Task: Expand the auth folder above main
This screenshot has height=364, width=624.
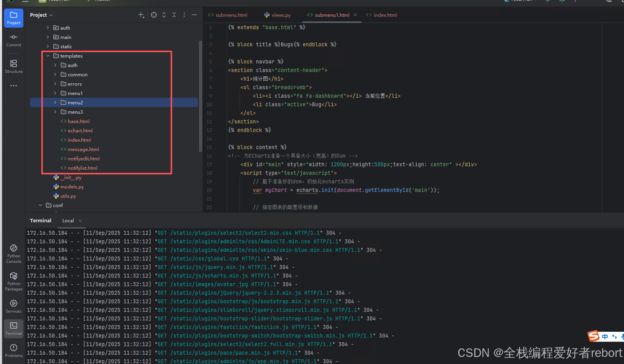Action: tap(48, 28)
